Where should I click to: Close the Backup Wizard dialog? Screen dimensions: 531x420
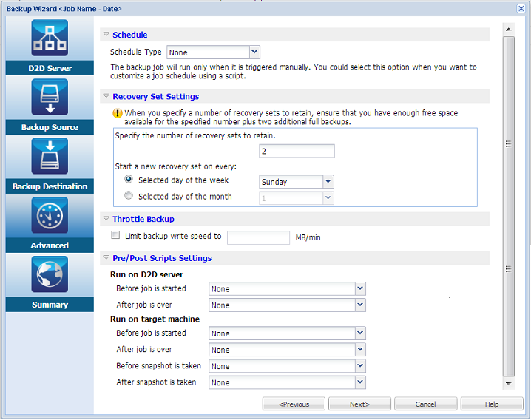[x=521, y=8]
